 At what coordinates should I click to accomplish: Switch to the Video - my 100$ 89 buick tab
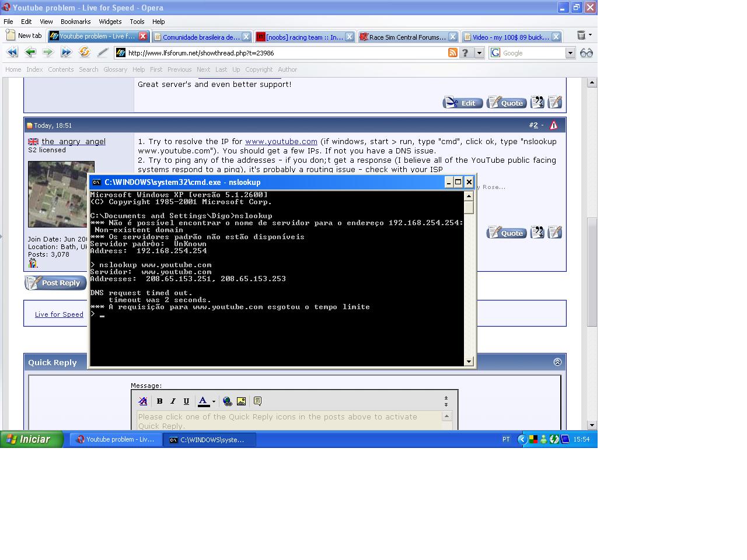coord(511,37)
